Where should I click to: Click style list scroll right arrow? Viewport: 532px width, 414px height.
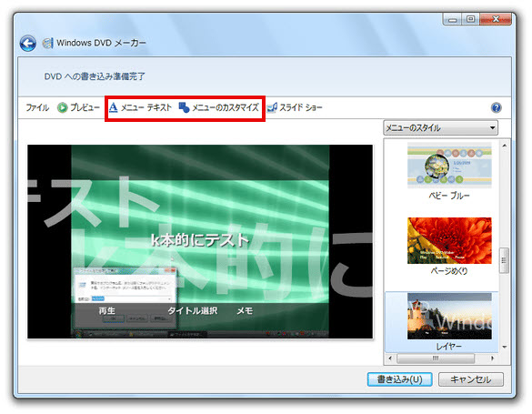(x=492, y=358)
